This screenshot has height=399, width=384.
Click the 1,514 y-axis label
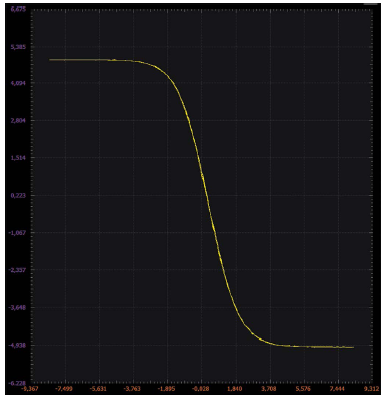point(19,157)
